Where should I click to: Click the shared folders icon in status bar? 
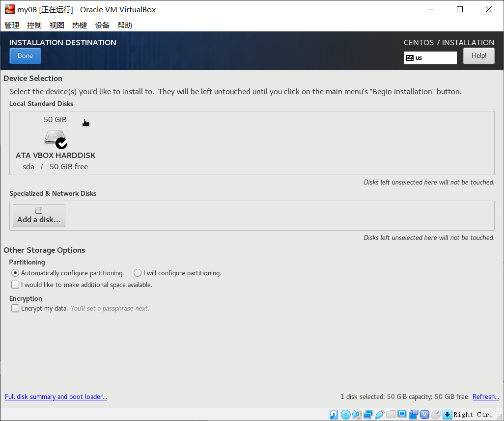[x=391, y=414]
